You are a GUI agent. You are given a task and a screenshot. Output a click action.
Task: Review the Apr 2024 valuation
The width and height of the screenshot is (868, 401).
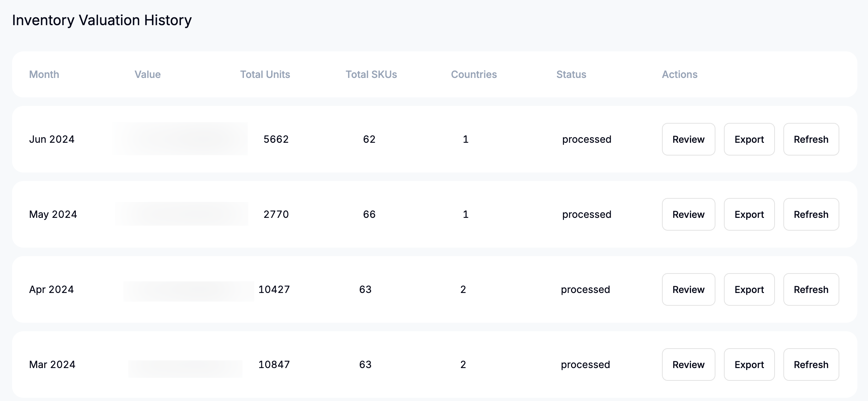click(689, 289)
